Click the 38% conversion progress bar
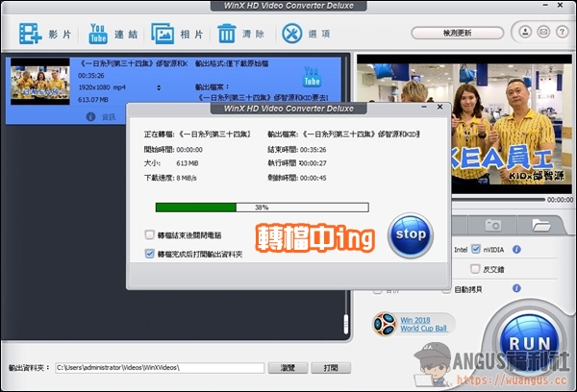This screenshot has width=577, height=392. pos(262,208)
